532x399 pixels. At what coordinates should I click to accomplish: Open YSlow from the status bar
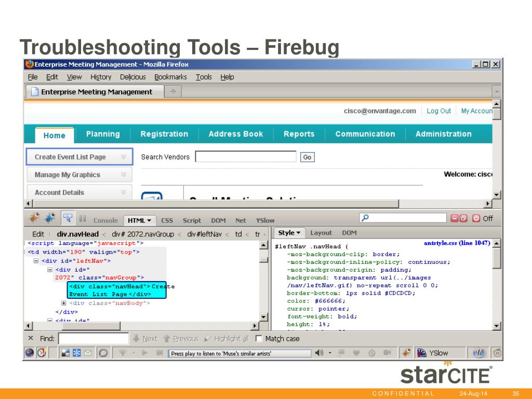[x=433, y=353]
